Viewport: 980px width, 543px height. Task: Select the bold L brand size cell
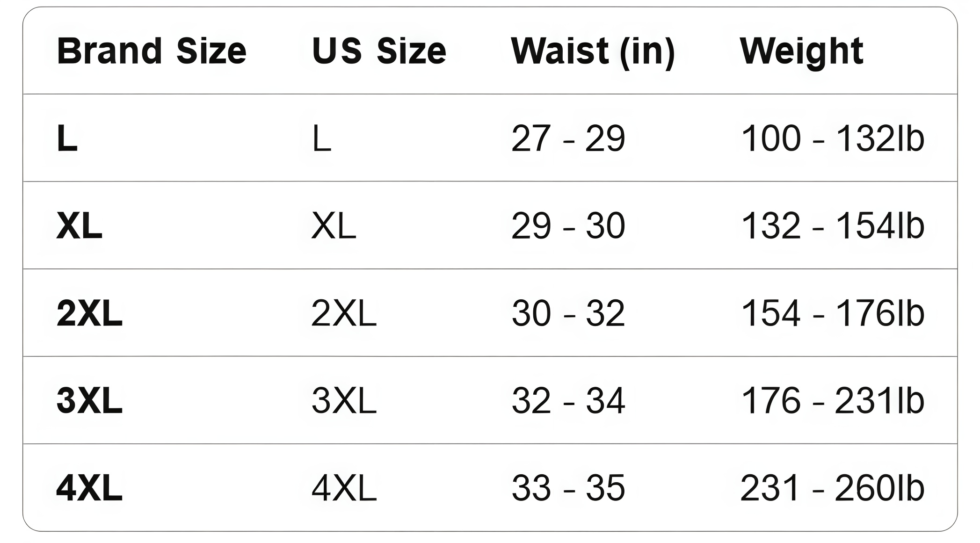coord(67,138)
